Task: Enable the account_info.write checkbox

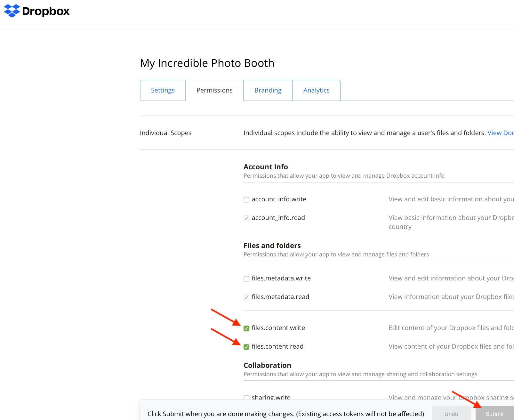Action: [246, 200]
